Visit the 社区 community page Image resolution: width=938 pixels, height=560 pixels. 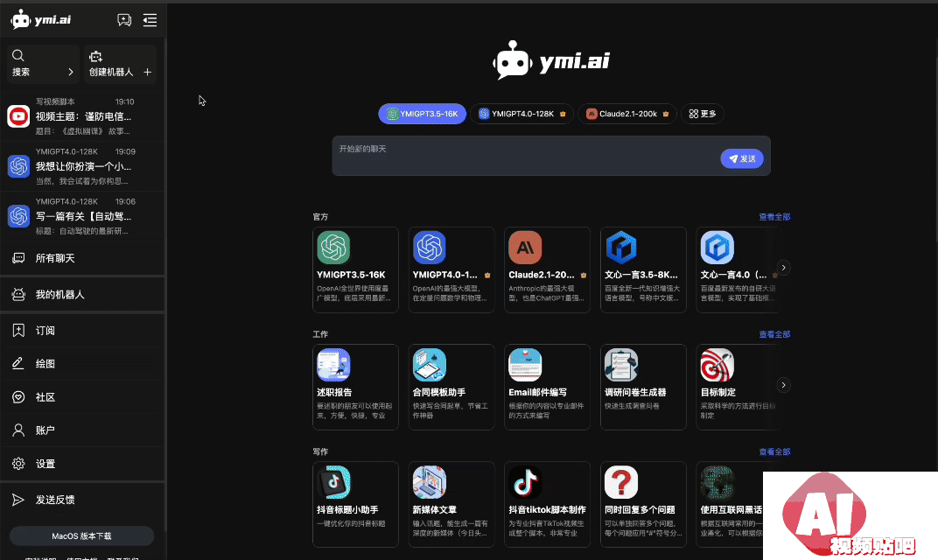82,397
